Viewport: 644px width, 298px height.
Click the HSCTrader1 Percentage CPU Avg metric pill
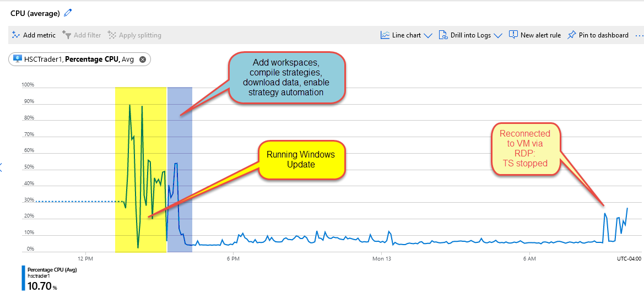80,59
